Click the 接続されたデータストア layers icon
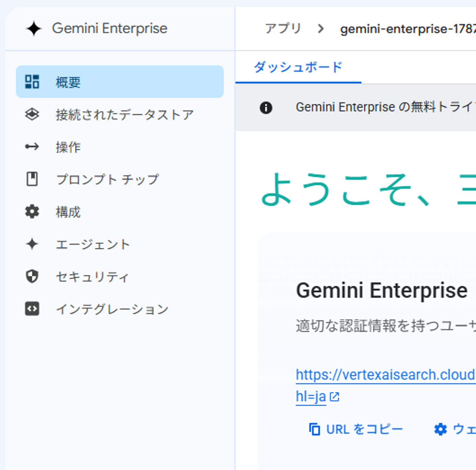The width and height of the screenshot is (476, 470). 32,114
